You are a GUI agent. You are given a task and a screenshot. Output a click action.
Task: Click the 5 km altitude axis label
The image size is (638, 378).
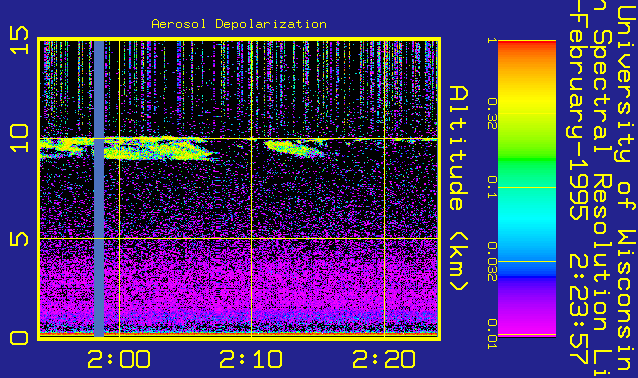[20, 239]
